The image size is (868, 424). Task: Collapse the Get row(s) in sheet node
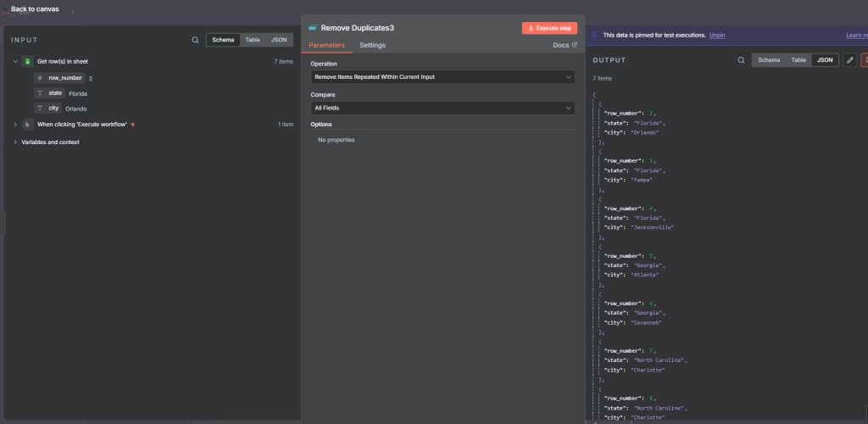coord(15,62)
